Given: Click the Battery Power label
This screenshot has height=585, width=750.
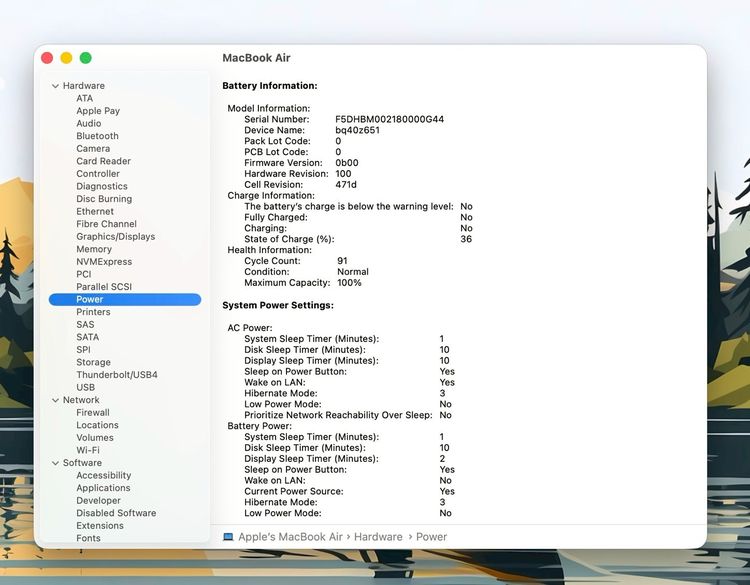Looking at the screenshot, I should tap(259, 426).
